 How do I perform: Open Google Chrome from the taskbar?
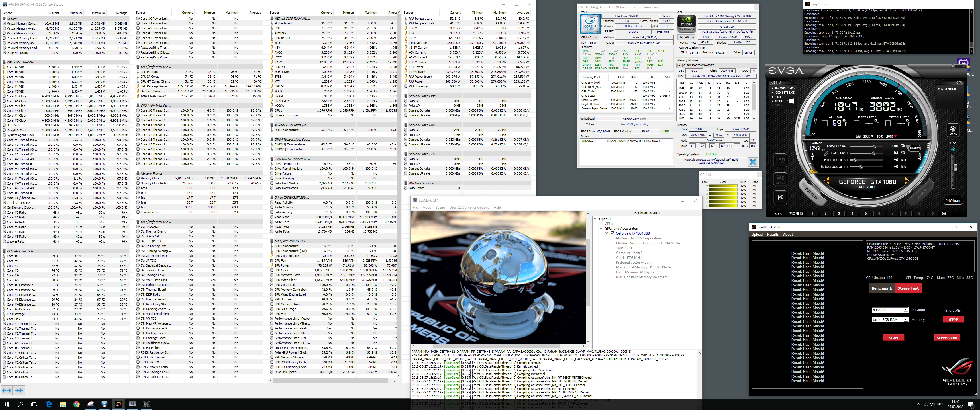tap(76, 404)
